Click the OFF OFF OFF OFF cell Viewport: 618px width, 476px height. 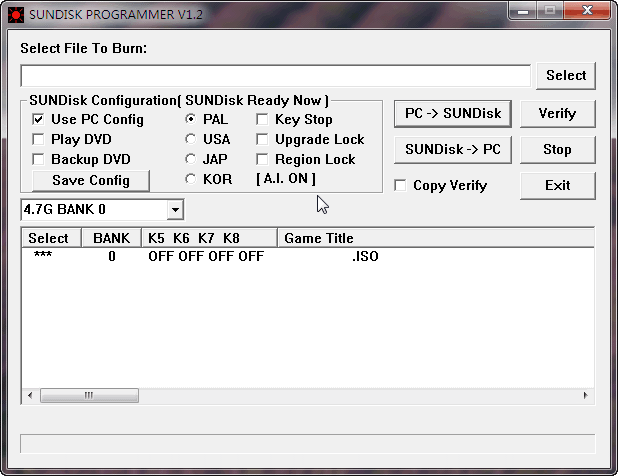click(206, 256)
